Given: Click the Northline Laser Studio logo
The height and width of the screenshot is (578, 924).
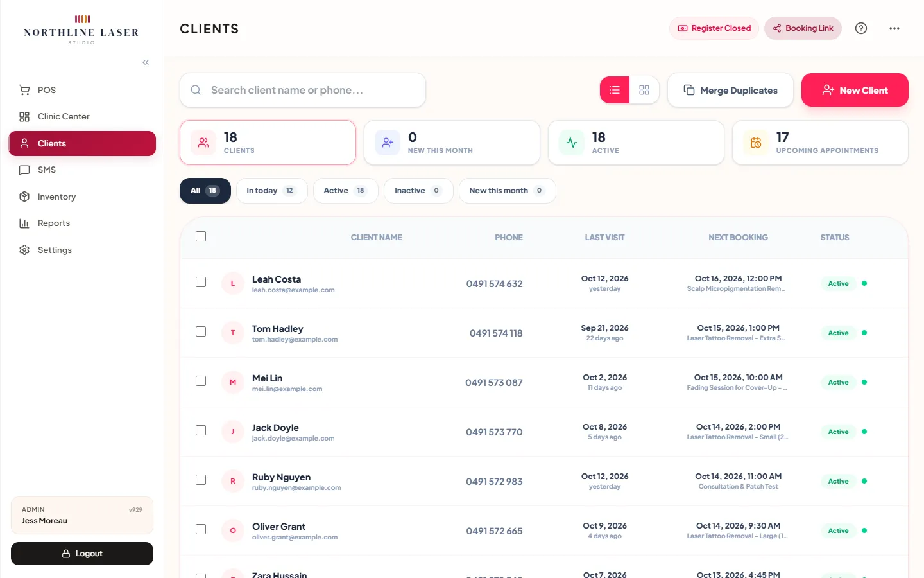Looking at the screenshot, I should (81, 30).
